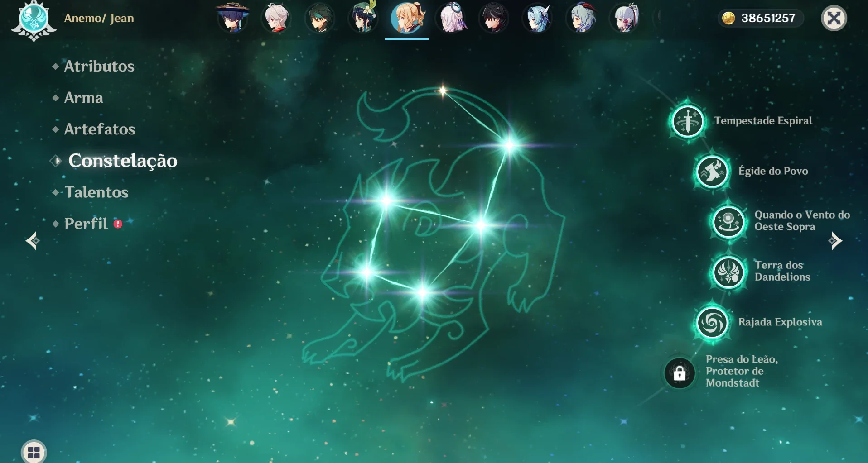Switch to the white-haired character with red streak
The width and height of the screenshot is (868, 463).
point(276,18)
